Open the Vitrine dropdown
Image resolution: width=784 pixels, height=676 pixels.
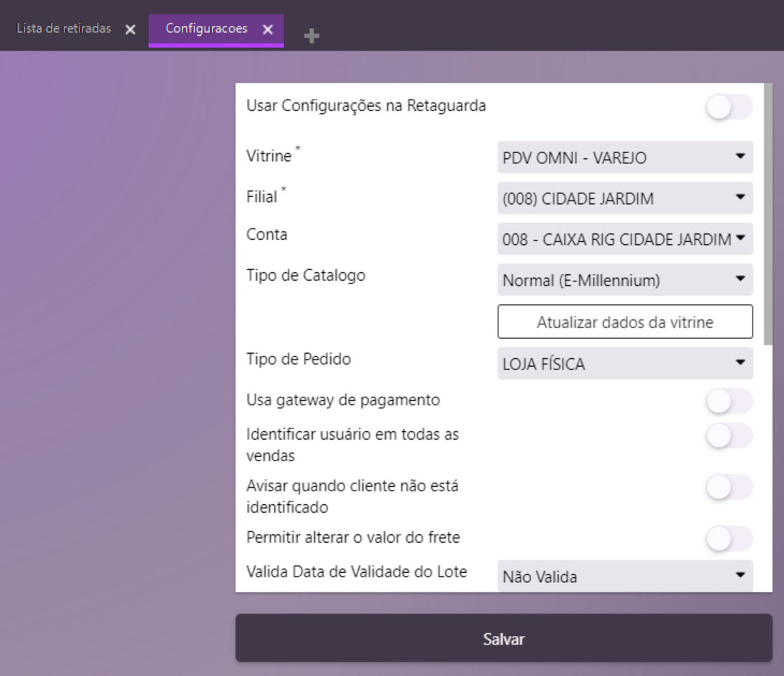(624, 158)
